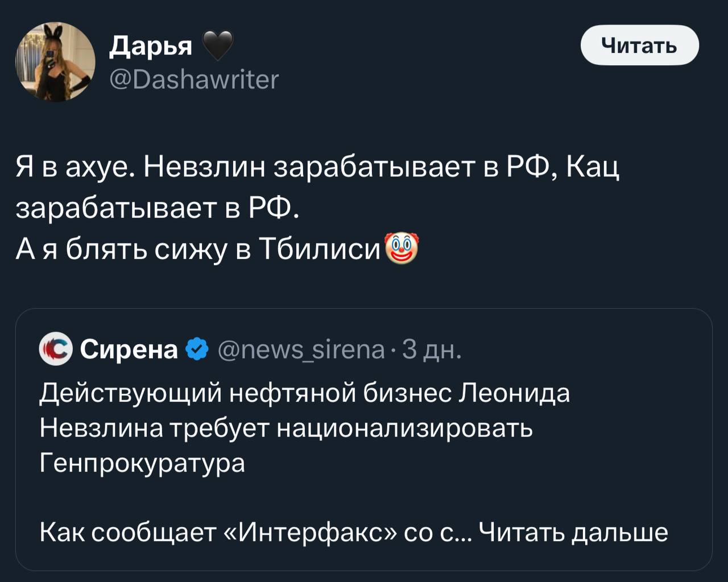Click the word Тбилиси in the tweet
The height and width of the screenshot is (582, 728).
tap(319, 249)
